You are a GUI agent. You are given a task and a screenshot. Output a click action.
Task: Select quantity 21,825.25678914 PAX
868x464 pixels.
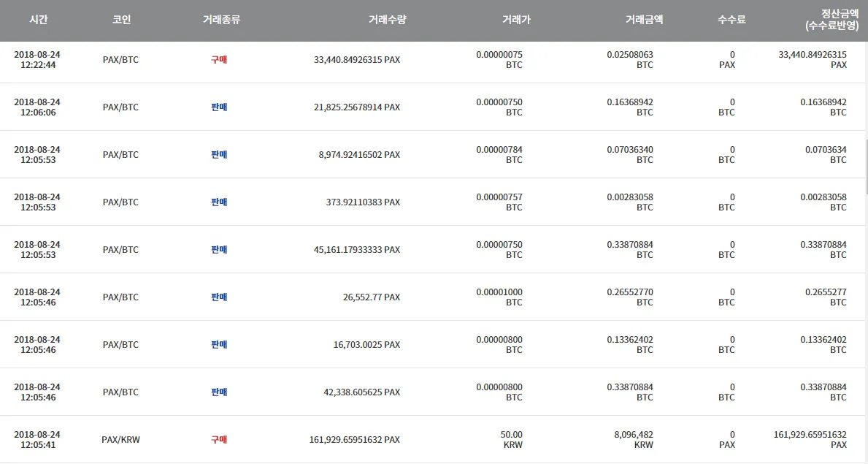point(357,107)
